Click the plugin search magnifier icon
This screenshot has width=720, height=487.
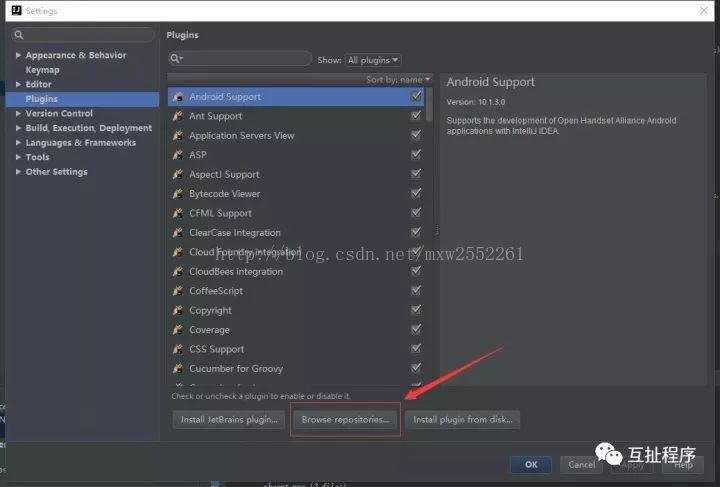(x=176, y=58)
